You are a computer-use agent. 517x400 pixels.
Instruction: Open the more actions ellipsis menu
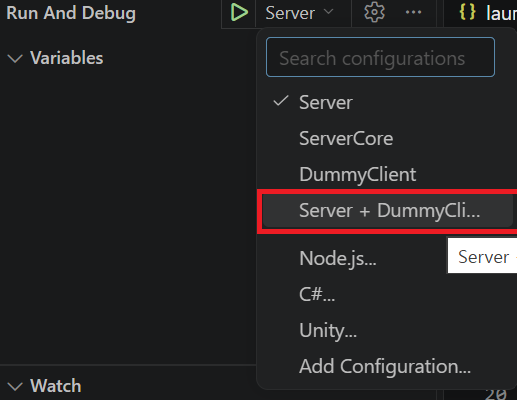pyautogui.click(x=413, y=13)
